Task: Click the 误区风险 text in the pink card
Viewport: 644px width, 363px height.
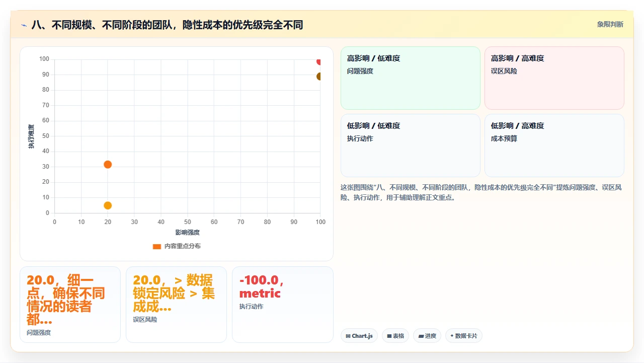Action: [504, 71]
